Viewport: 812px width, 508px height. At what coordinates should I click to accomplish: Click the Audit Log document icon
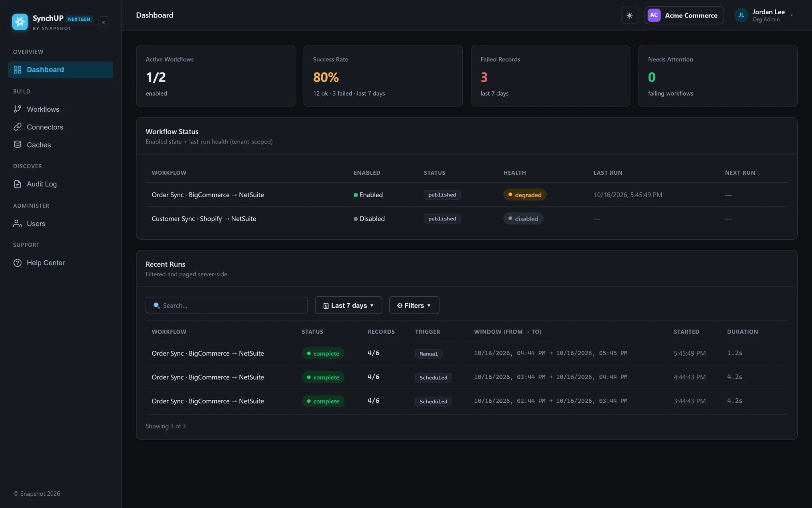coord(17,184)
